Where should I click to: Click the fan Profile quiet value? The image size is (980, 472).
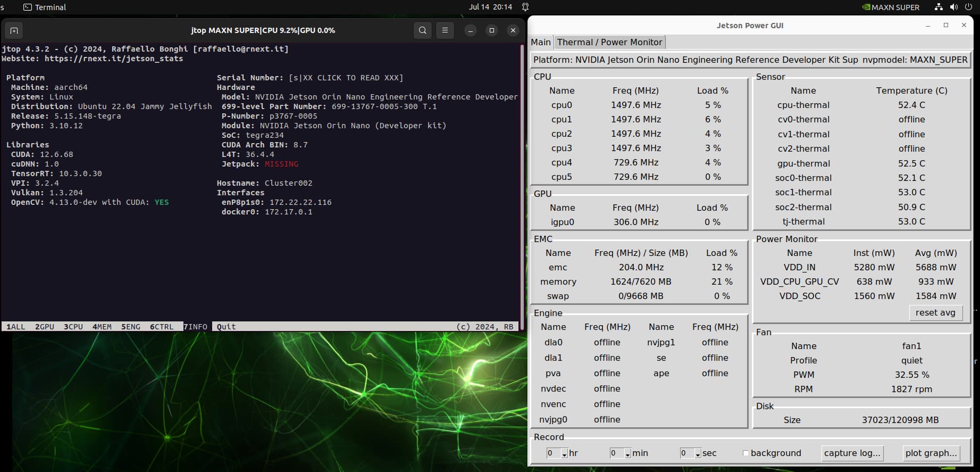(x=911, y=360)
